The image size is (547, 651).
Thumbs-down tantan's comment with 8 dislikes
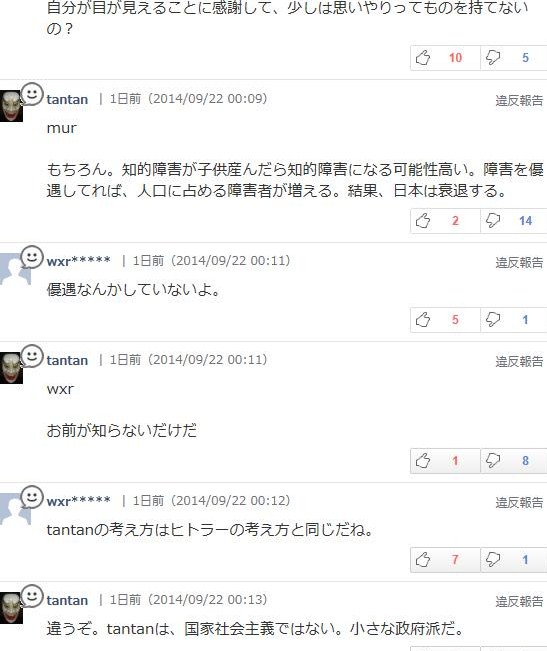click(x=493, y=460)
